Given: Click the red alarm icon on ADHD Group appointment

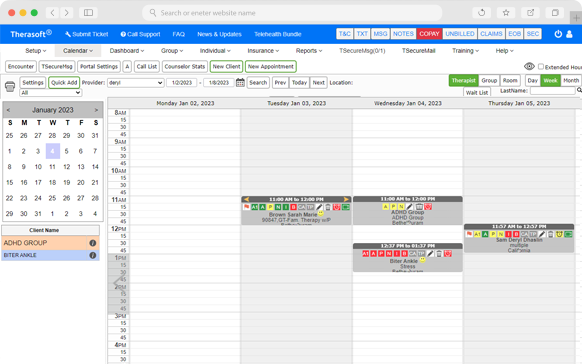Looking at the screenshot, I should [428, 207].
